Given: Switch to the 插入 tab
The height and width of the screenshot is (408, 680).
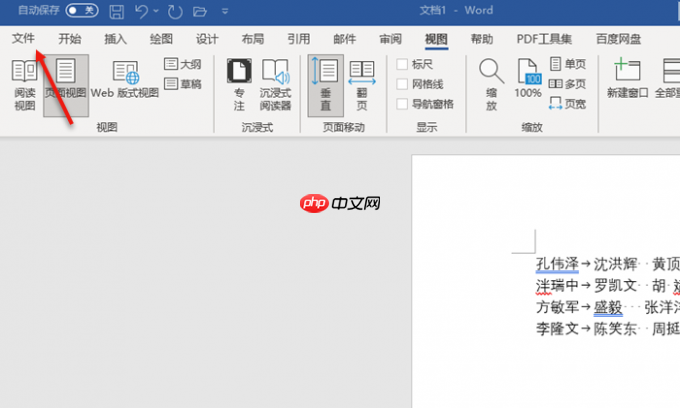Looking at the screenshot, I should point(115,39).
